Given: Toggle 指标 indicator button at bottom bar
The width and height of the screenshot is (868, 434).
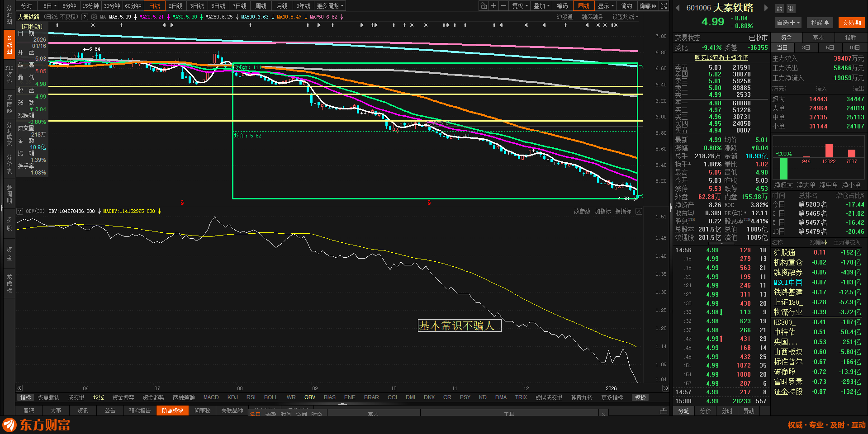Looking at the screenshot, I should [25, 397].
